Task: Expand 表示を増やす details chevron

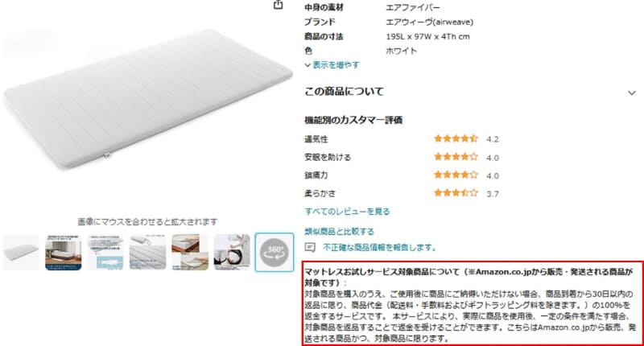Action: tap(308, 65)
